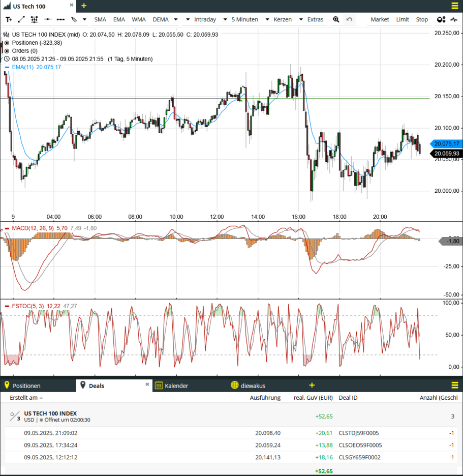Screen dimensions: 463x476
Task: Select the deal from 09.05.2025, 17:34:24
Action: 232,445
